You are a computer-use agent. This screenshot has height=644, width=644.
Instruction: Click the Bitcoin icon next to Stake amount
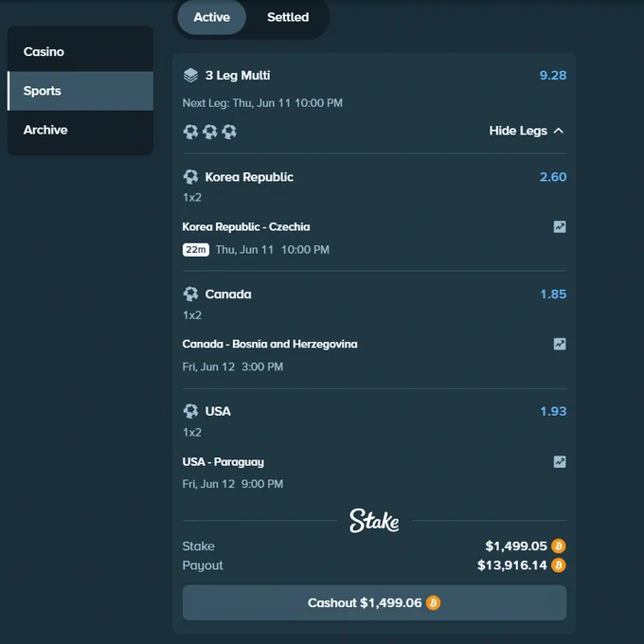click(x=559, y=546)
